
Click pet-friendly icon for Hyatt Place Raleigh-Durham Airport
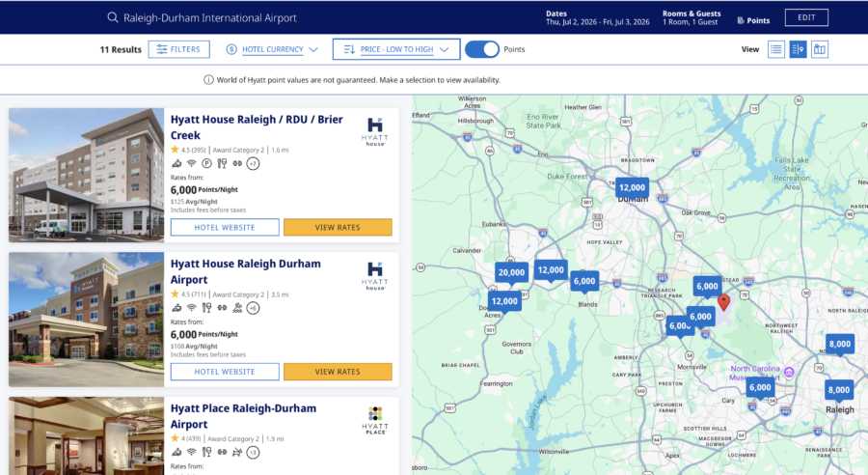[237, 452]
